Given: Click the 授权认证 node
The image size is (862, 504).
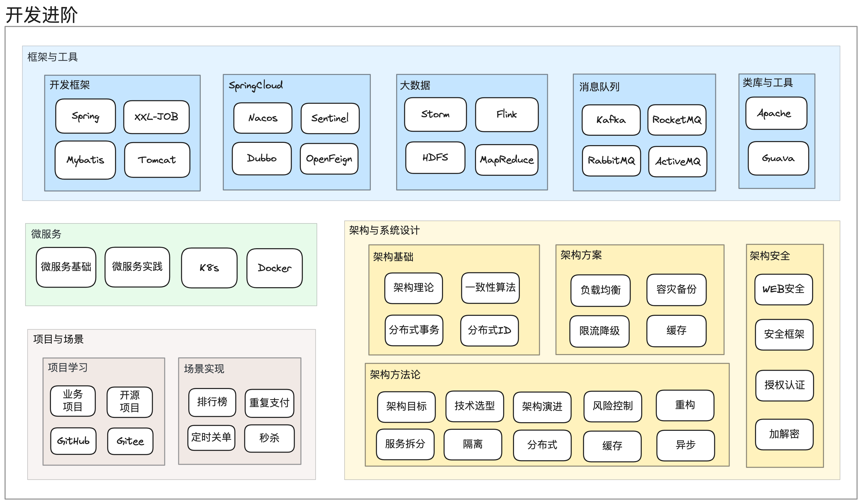Looking at the screenshot, I should point(785,386).
